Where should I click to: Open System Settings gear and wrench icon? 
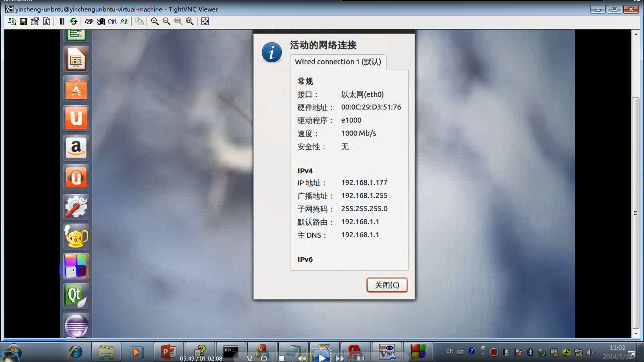coord(76,207)
